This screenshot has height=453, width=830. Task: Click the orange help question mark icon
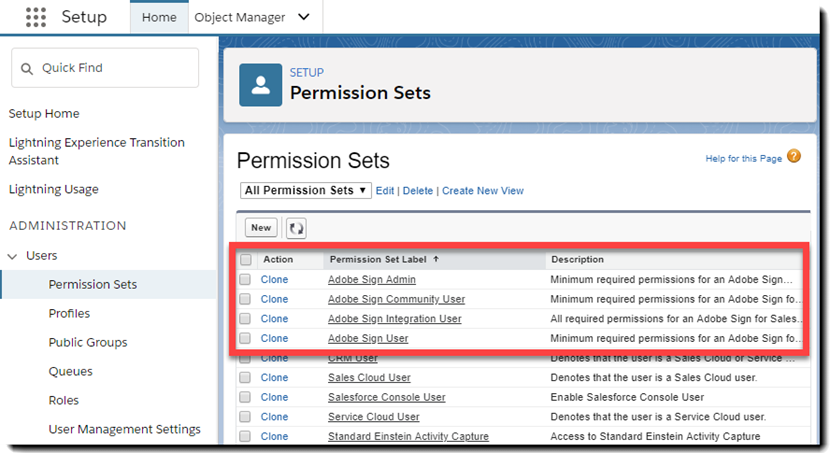coord(794,156)
